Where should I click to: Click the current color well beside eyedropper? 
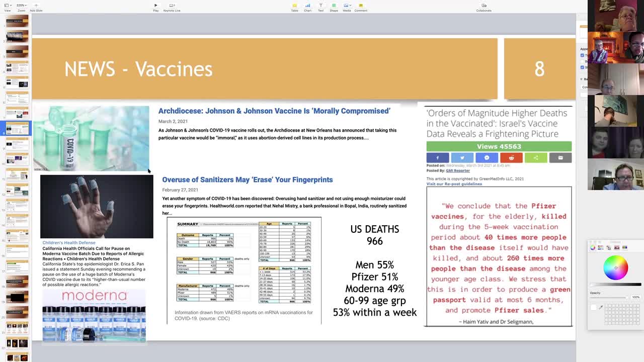[593, 307]
